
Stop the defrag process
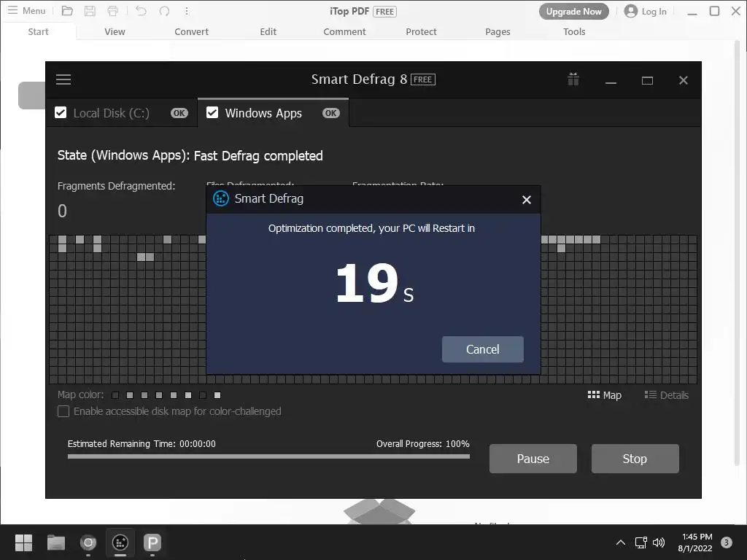click(x=635, y=459)
